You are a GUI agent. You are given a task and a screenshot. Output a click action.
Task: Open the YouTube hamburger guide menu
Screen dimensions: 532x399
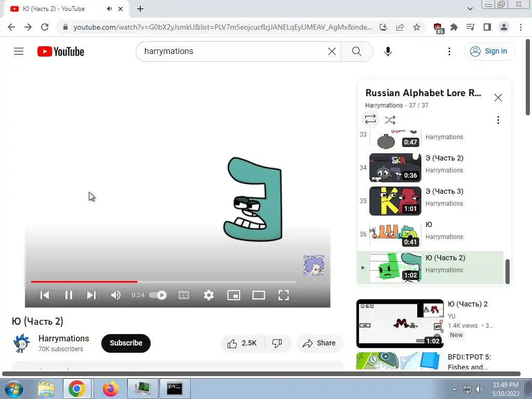coord(19,51)
